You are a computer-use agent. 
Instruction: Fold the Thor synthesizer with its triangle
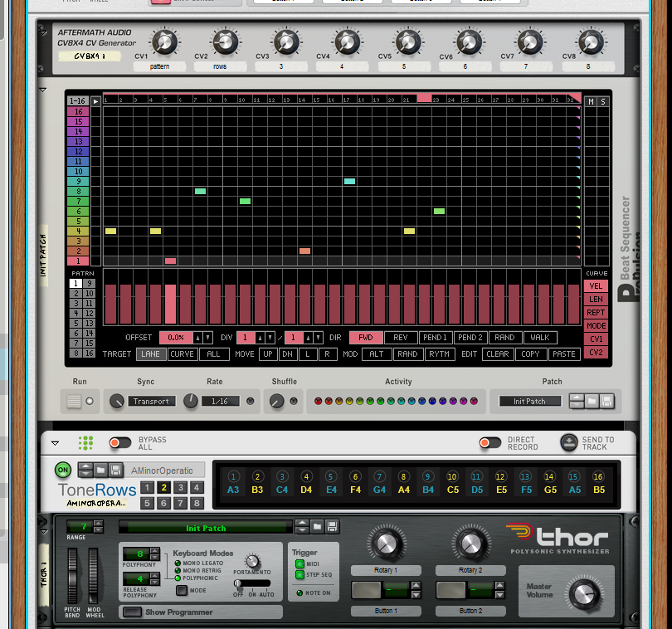click(43, 531)
